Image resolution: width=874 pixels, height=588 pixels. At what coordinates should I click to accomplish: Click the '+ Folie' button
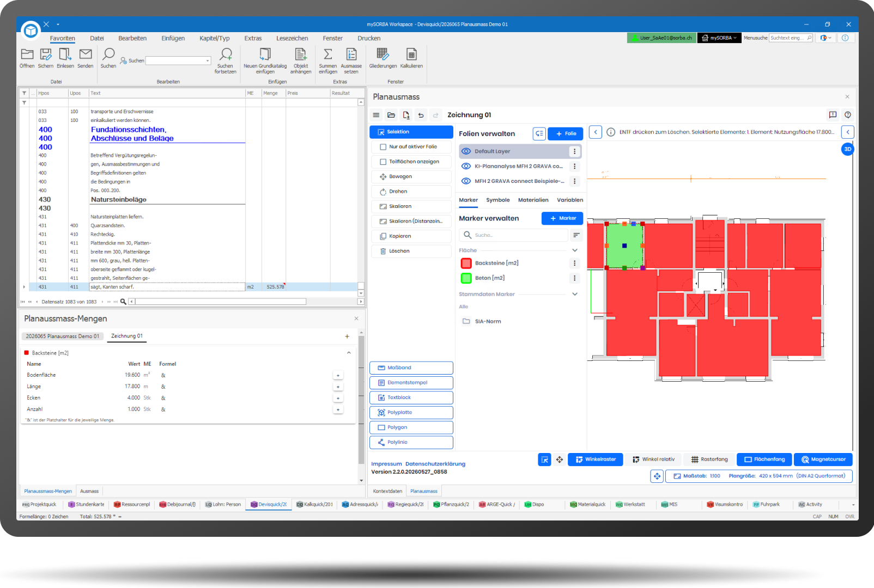pyautogui.click(x=566, y=133)
